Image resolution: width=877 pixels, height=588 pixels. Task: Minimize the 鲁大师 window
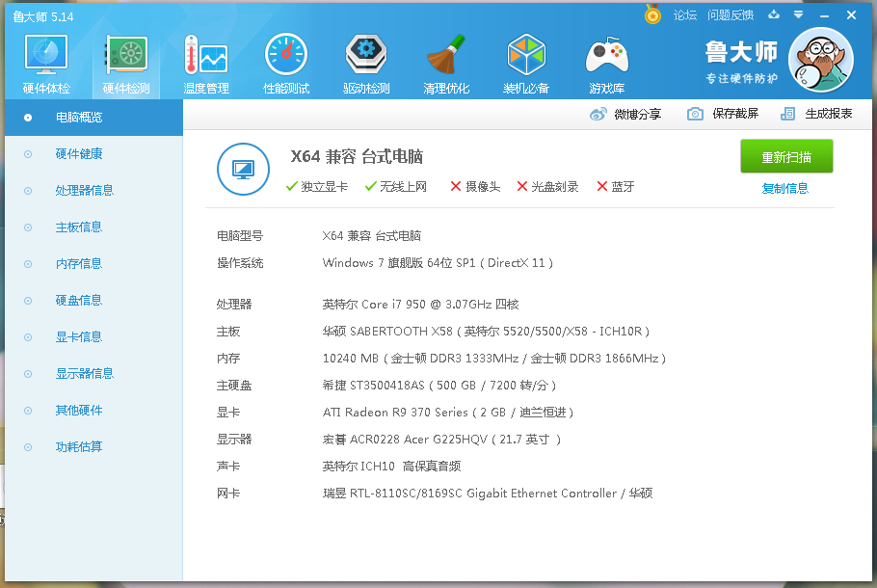point(824,15)
